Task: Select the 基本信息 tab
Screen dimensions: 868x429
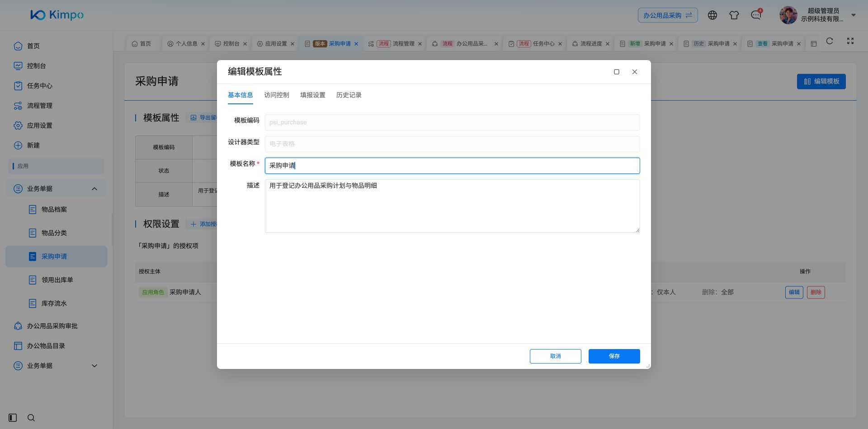Action: [241, 95]
